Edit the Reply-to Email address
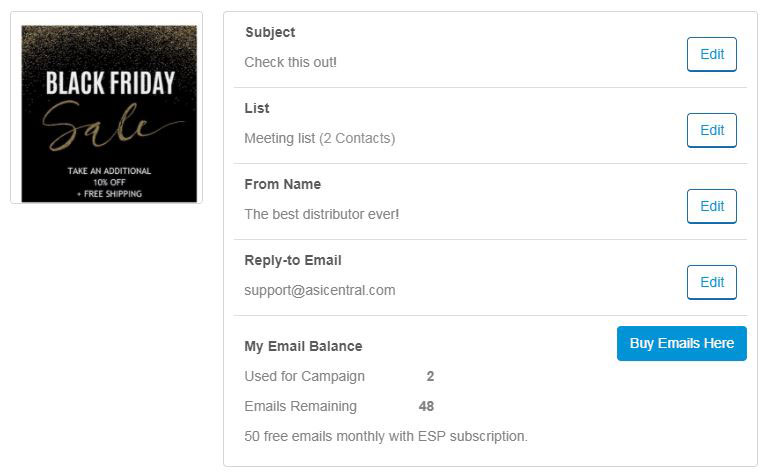 pyautogui.click(x=711, y=282)
